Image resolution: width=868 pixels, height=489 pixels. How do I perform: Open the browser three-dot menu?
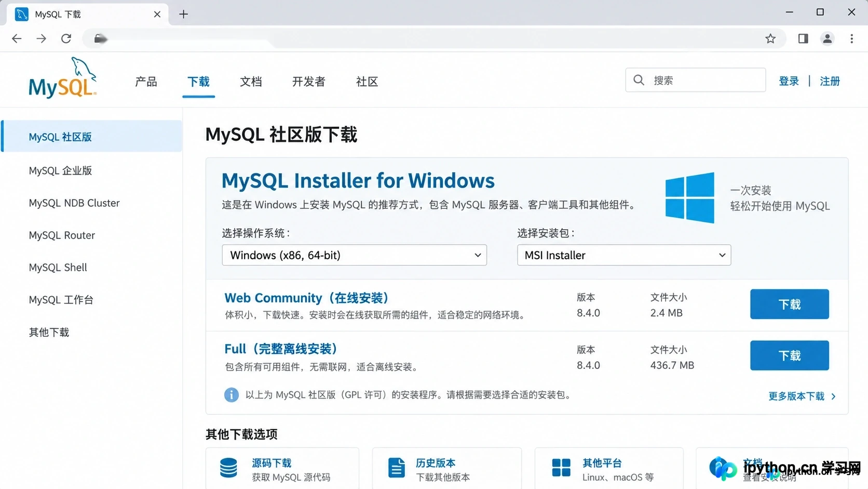click(852, 38)
